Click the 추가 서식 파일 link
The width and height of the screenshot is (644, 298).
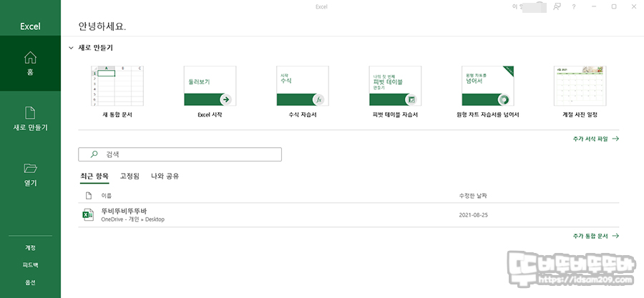click(x=595, y=139)
